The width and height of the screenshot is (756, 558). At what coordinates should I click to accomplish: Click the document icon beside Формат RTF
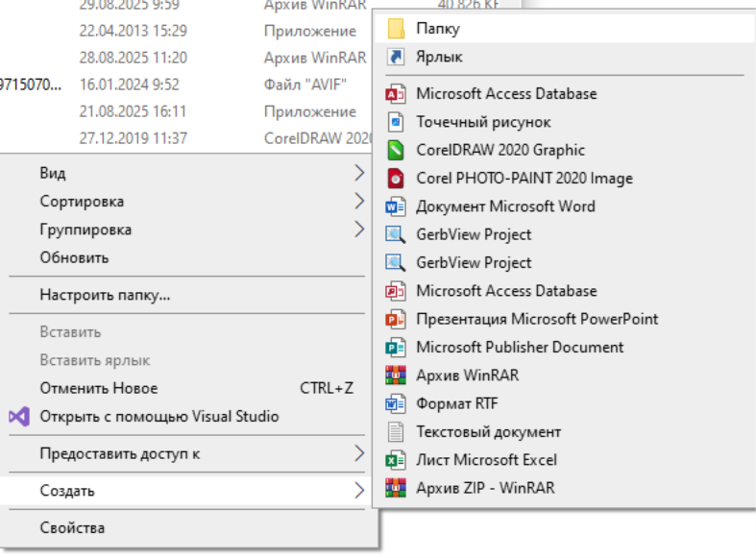[396, 403]
